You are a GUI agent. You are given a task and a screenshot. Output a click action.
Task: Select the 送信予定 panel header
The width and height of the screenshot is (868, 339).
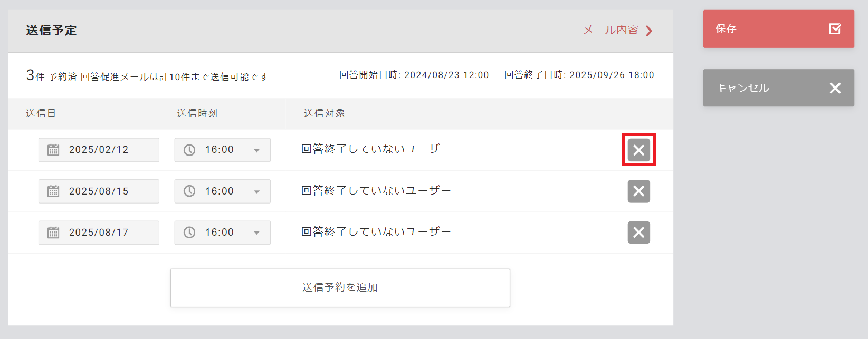pyautogui.click(x=50, y=30)
